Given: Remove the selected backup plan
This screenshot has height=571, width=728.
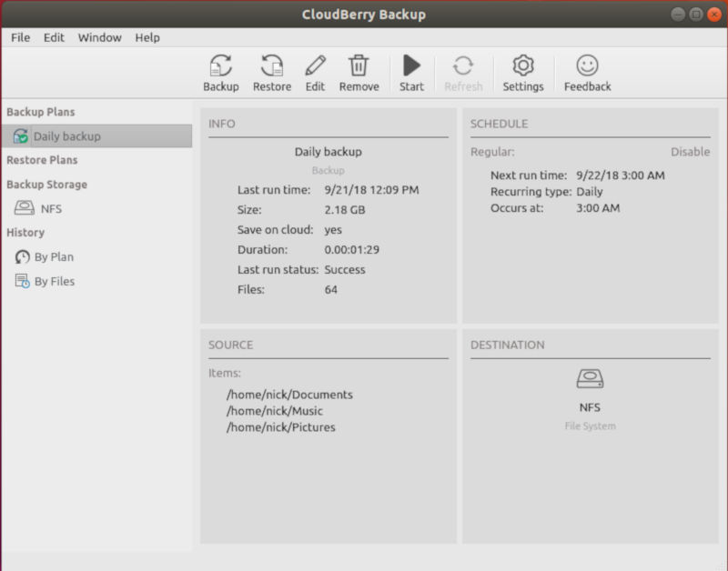Looking at the screenshot, I should (x=359, y=71).
